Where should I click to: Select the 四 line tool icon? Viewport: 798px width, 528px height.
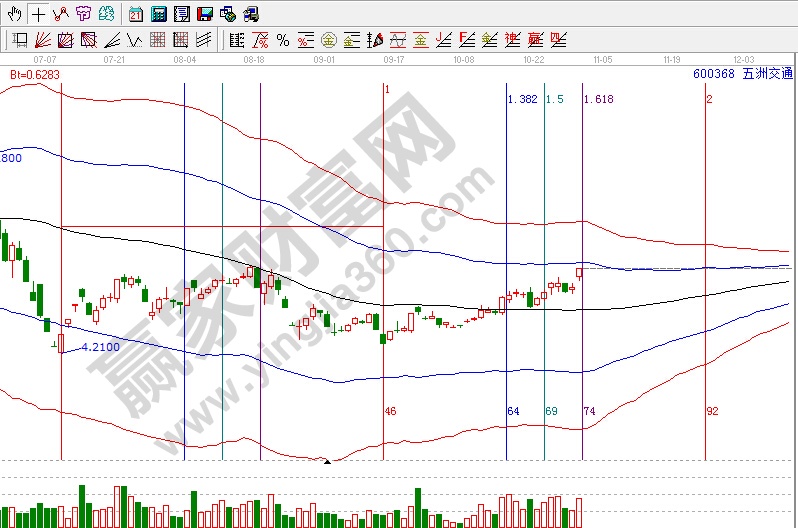[x=559, y=40]
